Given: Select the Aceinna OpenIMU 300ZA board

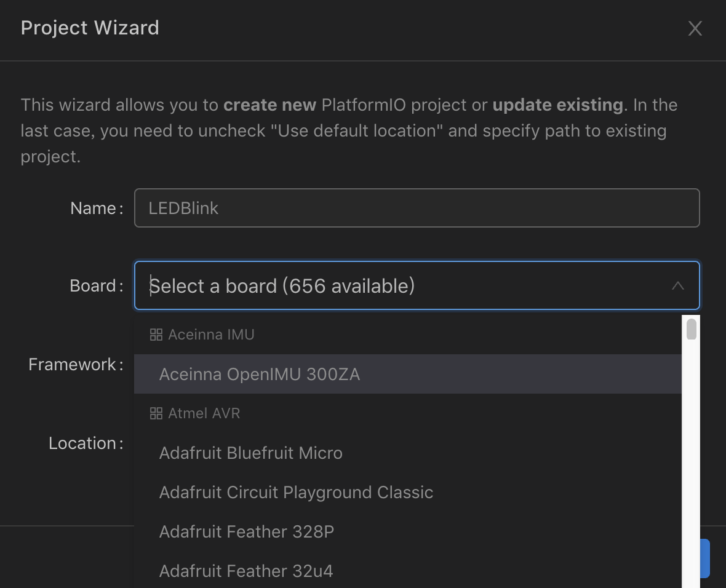Looking at the screenshot, I should (259, 374).
